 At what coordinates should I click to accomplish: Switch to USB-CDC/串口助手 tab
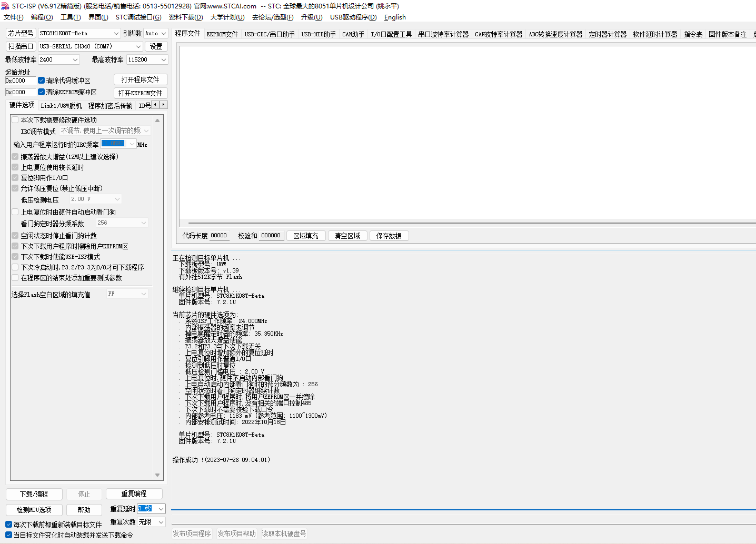click(270, 34)
